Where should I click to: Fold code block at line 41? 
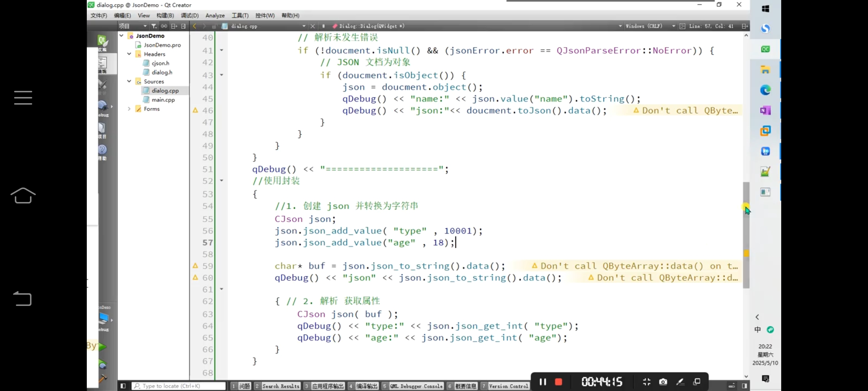coord(222,50)
